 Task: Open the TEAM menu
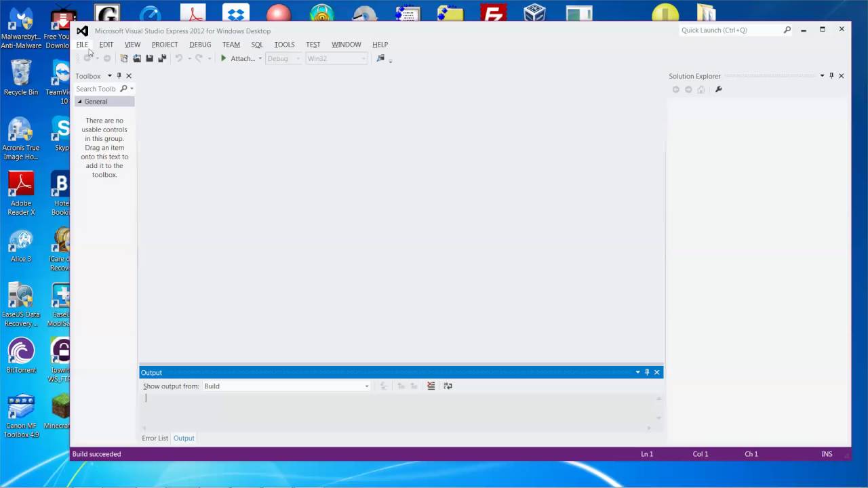pos(231,45)
